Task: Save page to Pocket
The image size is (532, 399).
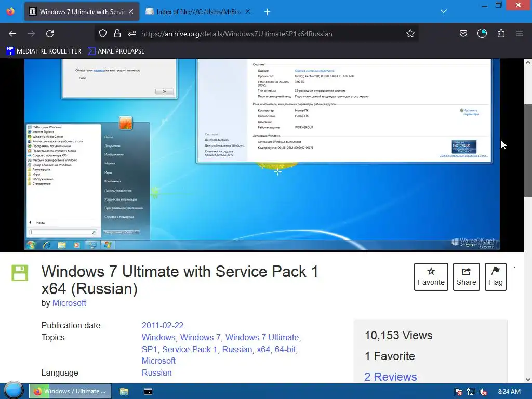Action: point(463,34)
